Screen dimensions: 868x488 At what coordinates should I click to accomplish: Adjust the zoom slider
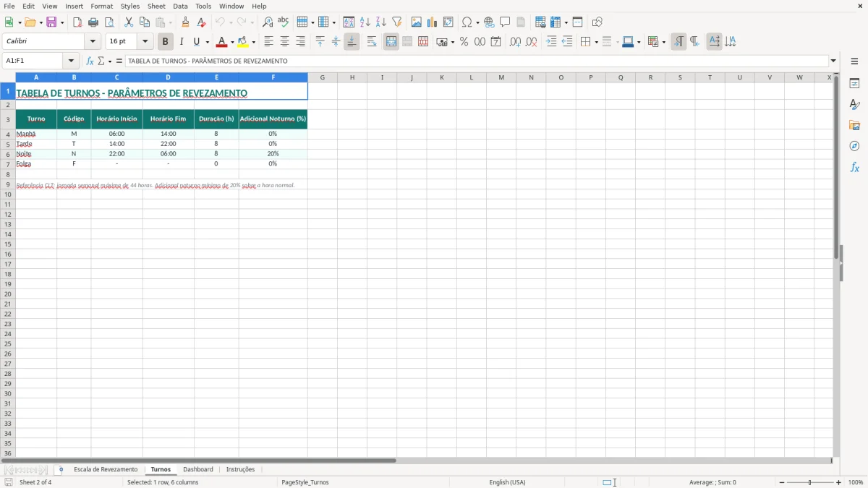[x=810, y=482]
